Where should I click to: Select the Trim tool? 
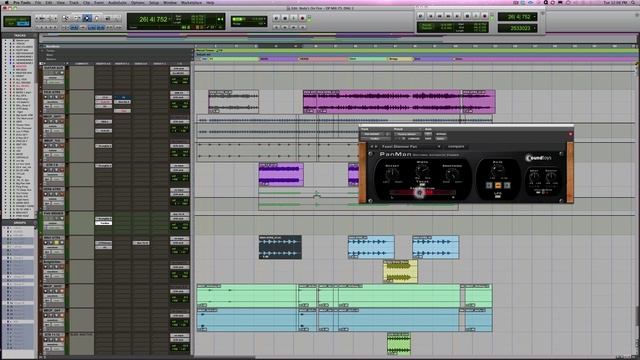click(x=77, y=18)
